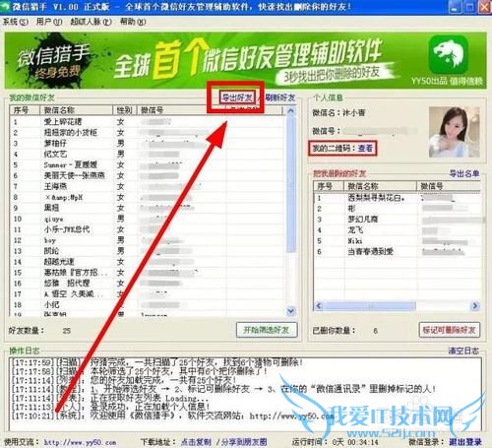Click the 微信猎手 green banner

[x=245, y=60]
